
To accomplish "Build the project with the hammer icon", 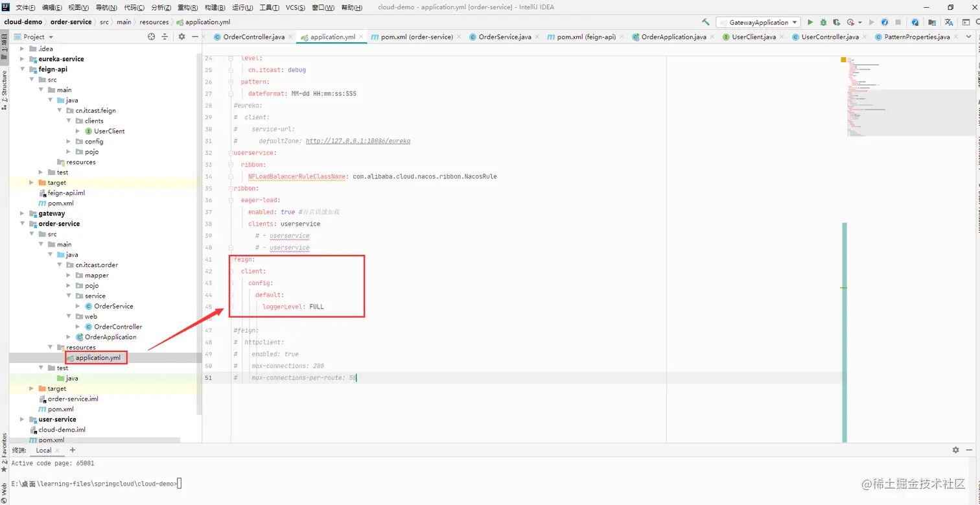I will (x=706, y=22).
